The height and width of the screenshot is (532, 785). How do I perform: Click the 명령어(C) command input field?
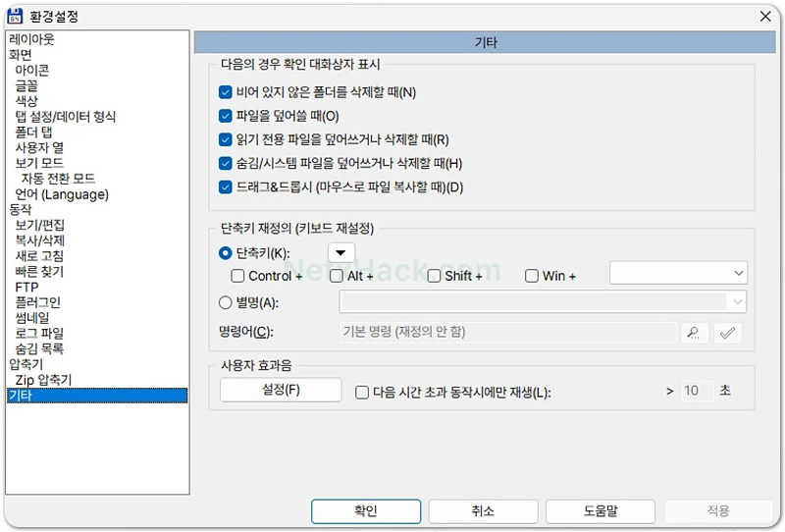pos(507,332)
